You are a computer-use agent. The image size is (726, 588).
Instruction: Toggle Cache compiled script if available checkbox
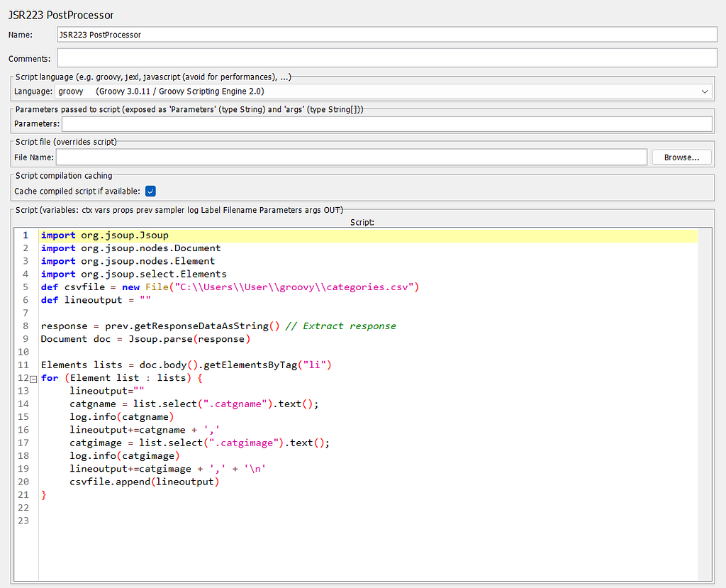[150, 191]
